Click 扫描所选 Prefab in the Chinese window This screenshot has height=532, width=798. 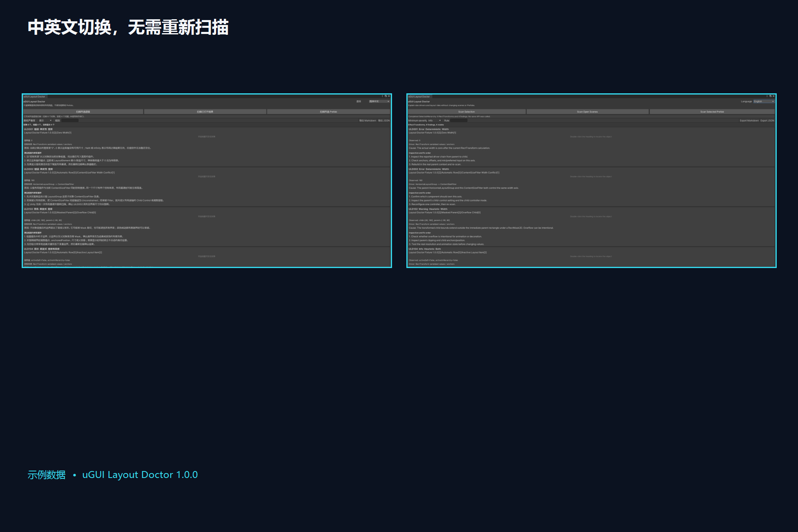point(329,112)
